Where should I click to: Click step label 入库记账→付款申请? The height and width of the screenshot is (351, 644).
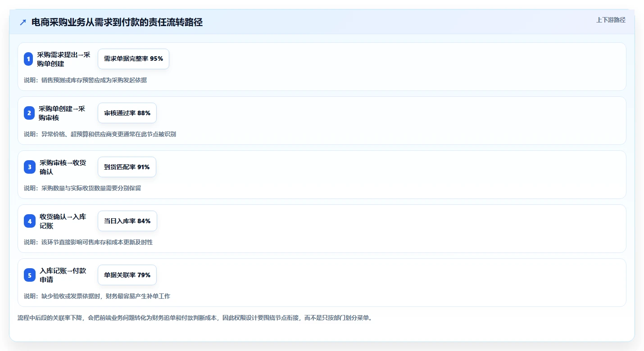point(63,275)
